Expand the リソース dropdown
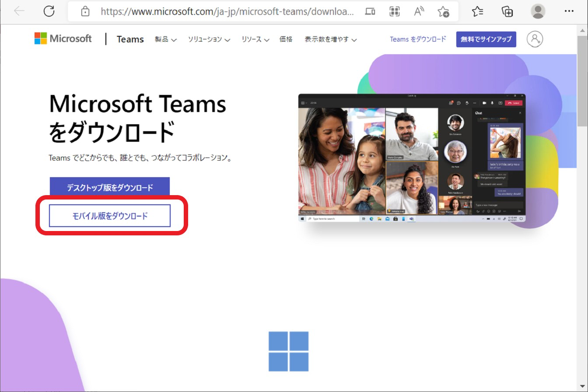Screen dimensions: 588x392 pyautogui.click(x=255, y=39)
